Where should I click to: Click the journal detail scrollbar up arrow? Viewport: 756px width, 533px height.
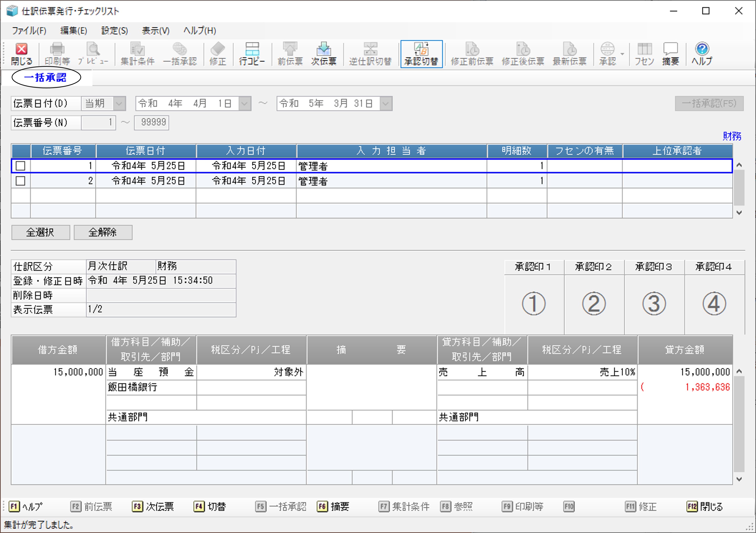(739, 371)
